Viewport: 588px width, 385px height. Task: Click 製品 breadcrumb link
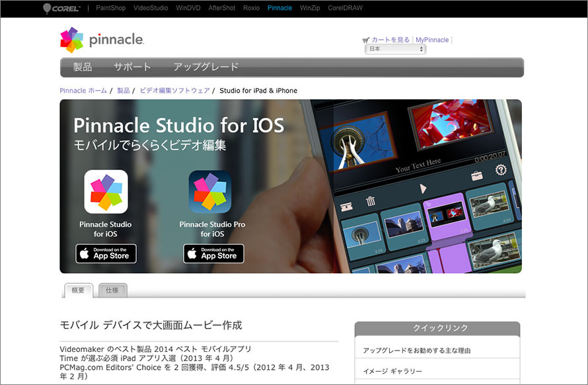click(x=124, y=91)
